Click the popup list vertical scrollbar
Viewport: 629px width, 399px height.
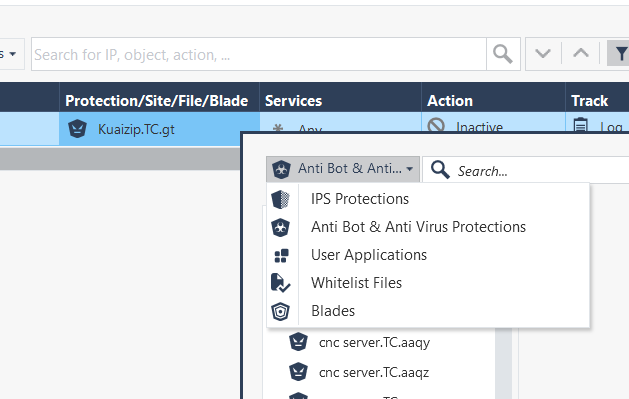[x=503, y=363]
